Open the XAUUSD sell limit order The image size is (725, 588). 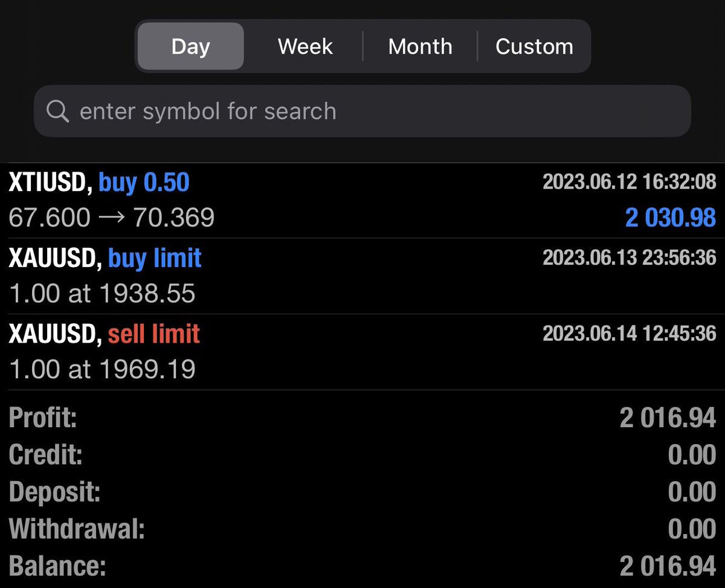click(362, 352)
